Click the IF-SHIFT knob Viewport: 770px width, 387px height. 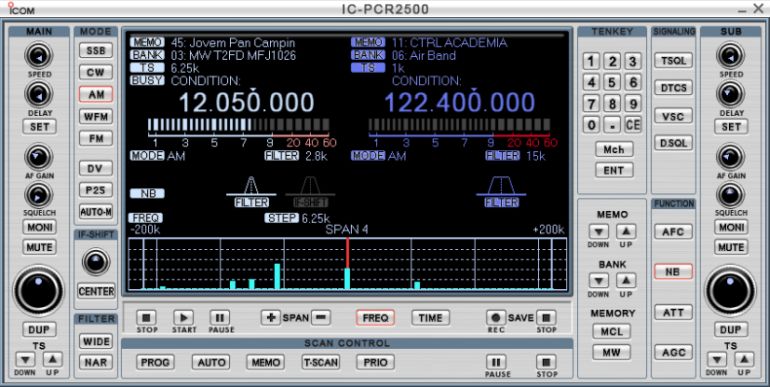pyautogui.click(x=96, y=262)
